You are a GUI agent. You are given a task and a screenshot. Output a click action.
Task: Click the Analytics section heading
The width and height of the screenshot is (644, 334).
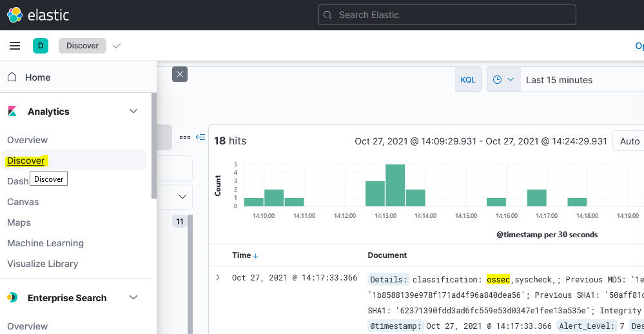(48, 112)
